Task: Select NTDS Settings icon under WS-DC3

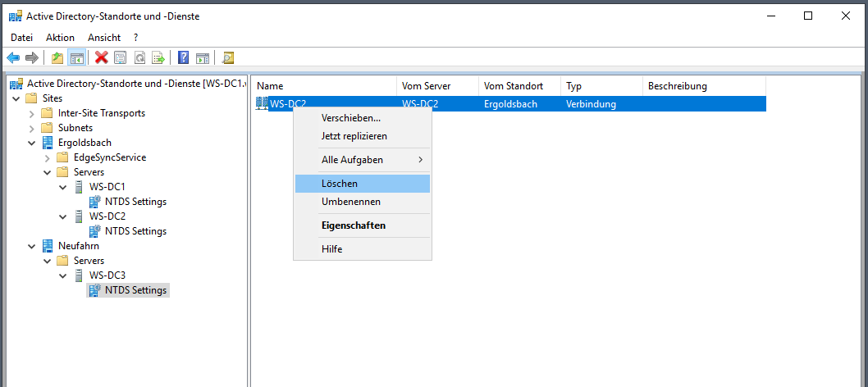Action: pos(94,289)
